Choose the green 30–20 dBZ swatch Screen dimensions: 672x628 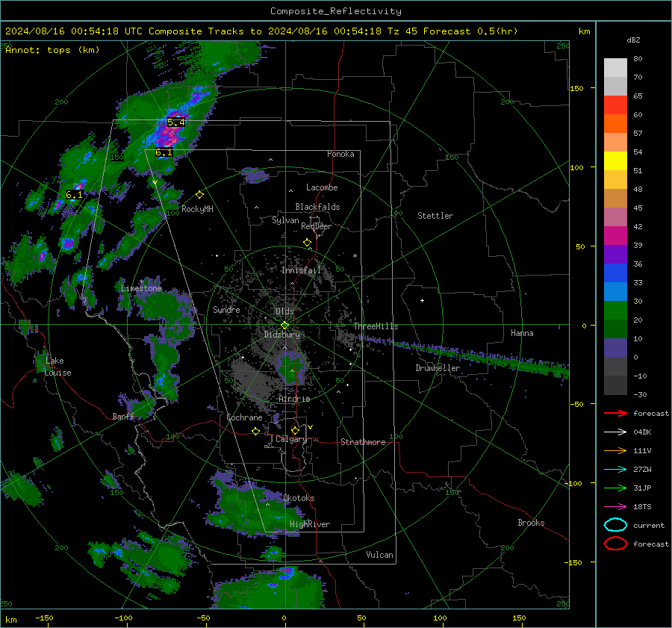[615, 311]
